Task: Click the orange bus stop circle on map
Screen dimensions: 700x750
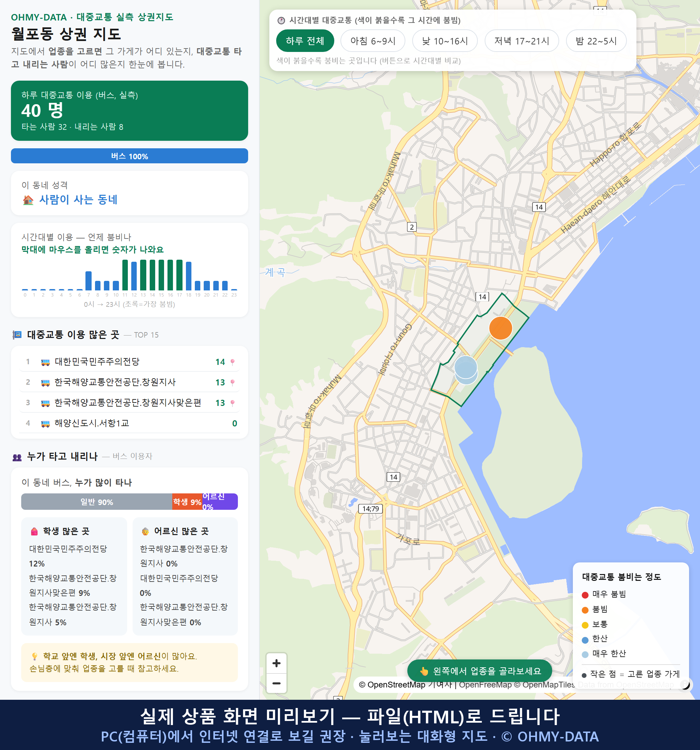Action: (500, 328)
